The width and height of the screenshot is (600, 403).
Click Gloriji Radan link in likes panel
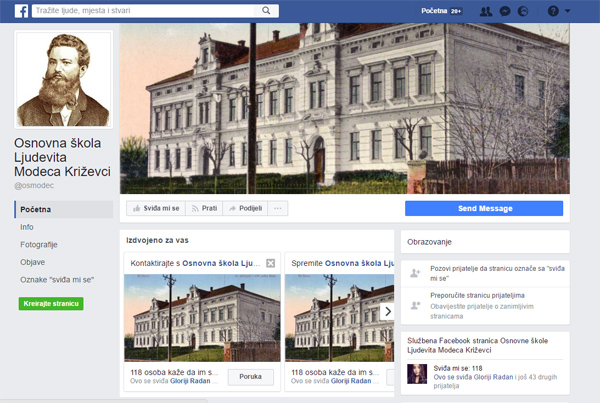pos(493,377)
